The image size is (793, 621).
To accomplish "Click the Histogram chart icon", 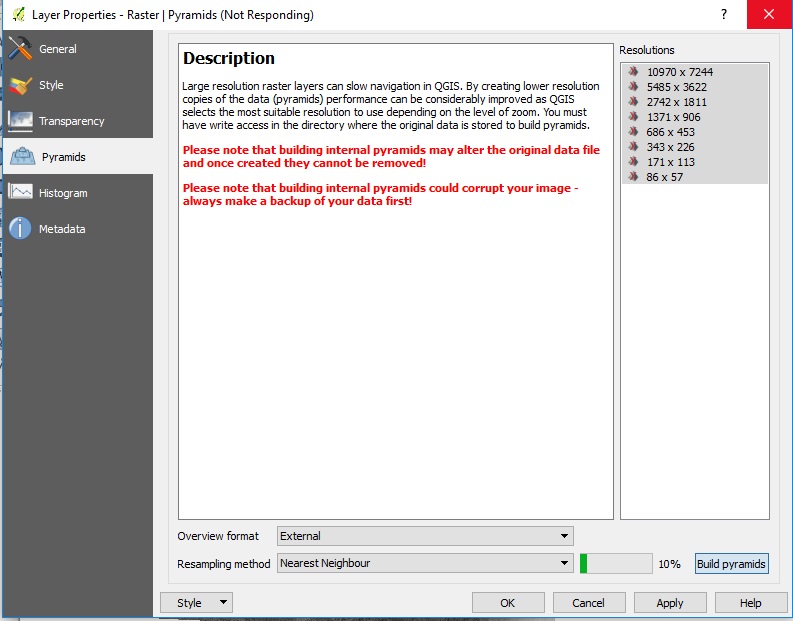I will pos(20,192).
